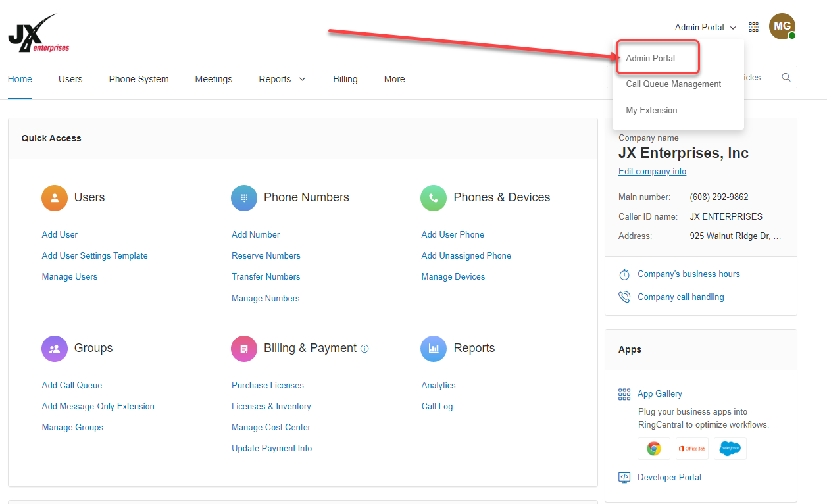Click the App Gallery grid icon
This screenshot has width=827, height=504.
[x=624, y=394]
